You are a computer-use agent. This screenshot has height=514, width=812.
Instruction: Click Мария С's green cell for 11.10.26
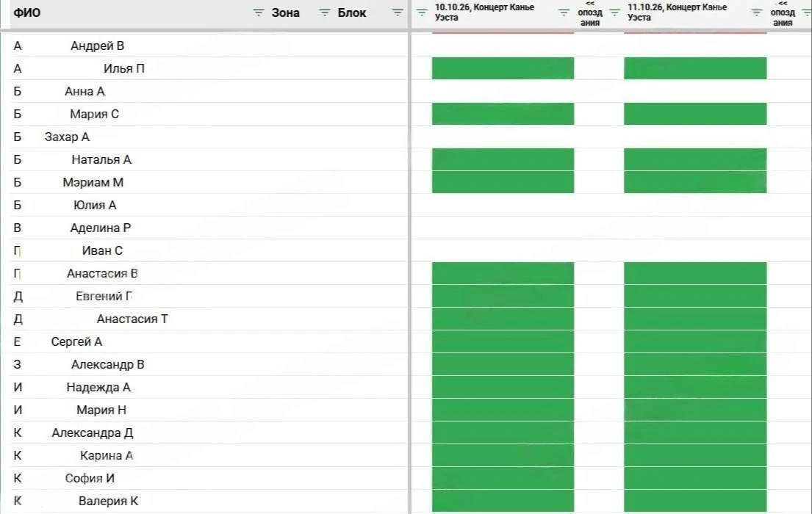pos(695,114)
